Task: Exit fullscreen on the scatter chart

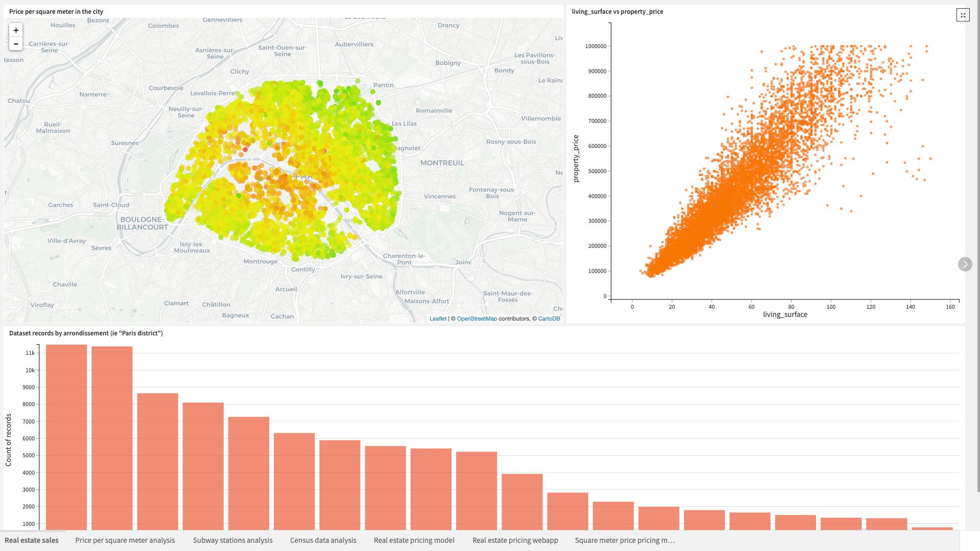Action: click(x=963, y=15)
